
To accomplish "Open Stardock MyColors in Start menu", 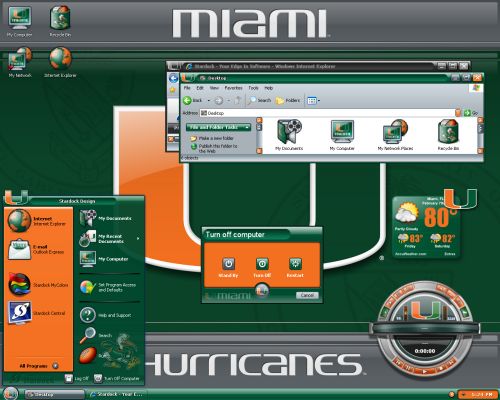I will pos(38,284).
